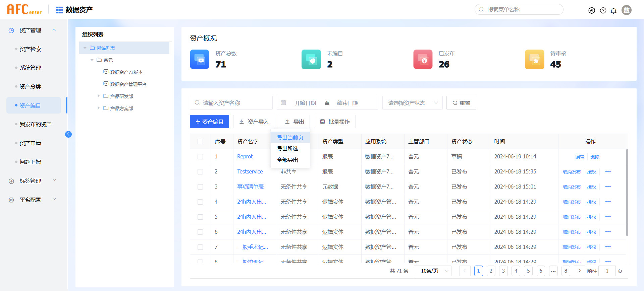Viewport: 644px width, 291px height.
Task: Expand the 产品研发部 tree node
Action: click(x=99, y=96)
